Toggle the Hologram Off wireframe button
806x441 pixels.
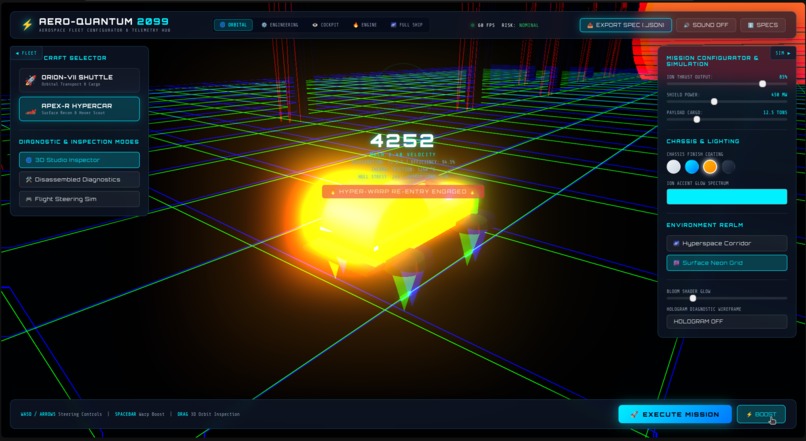(727, 321)
